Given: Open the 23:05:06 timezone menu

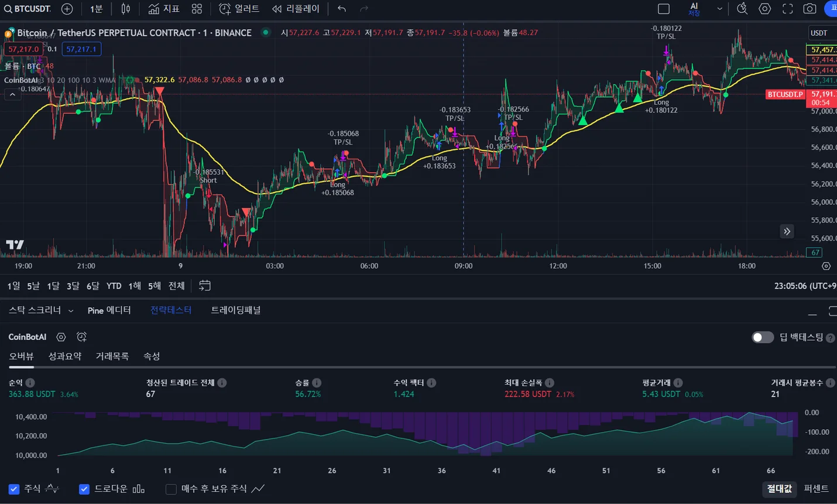Looking at the screenshot, I should pos(805,286).
